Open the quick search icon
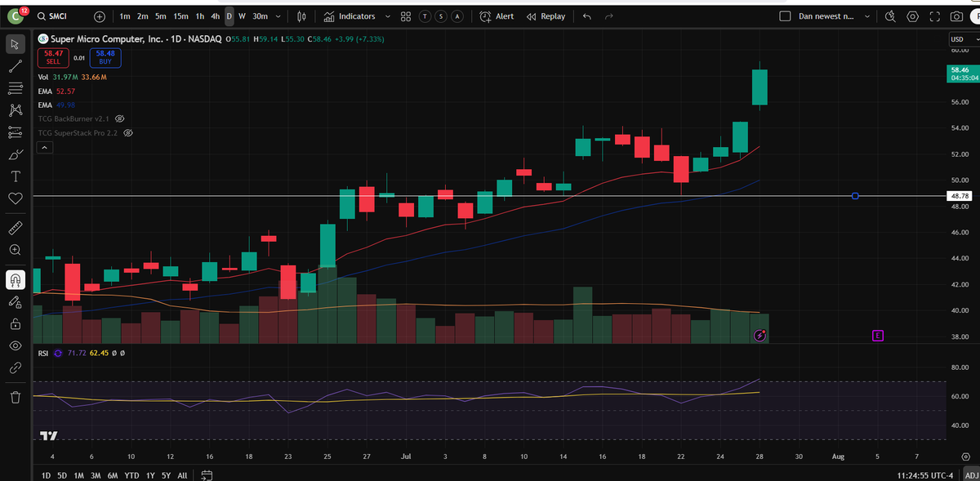 [890, 16]
